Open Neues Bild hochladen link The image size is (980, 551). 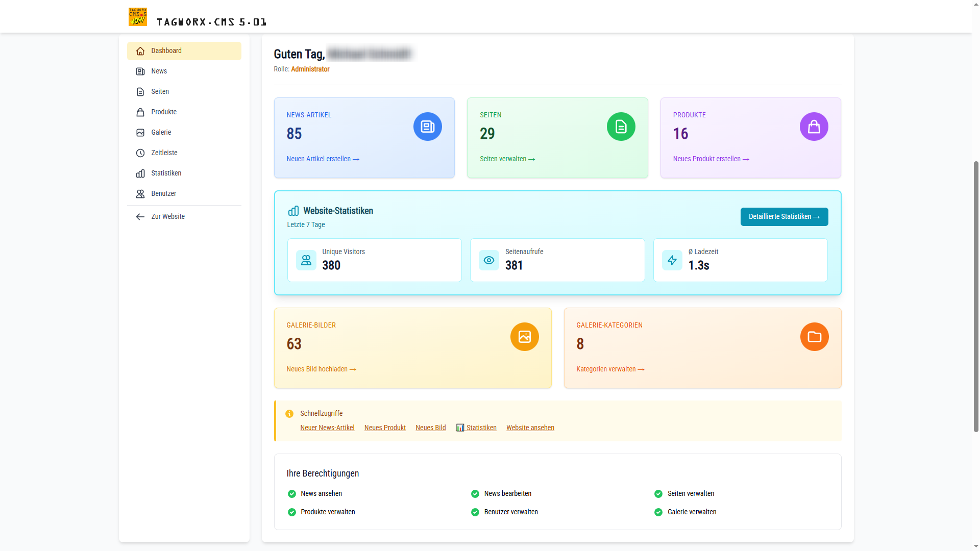pos(321,369)
